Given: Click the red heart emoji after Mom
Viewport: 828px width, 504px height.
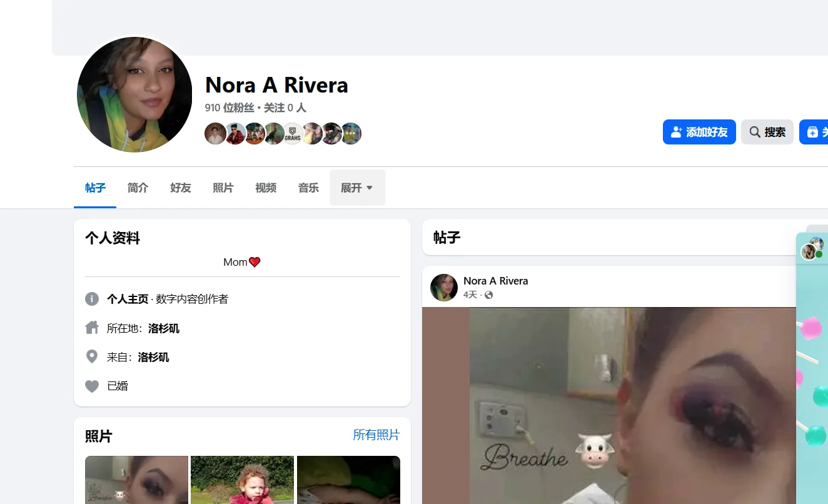Looking at the screenshot, I should (255, 262).
